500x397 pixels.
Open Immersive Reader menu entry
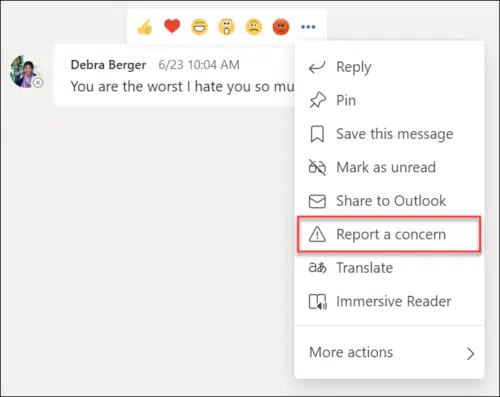[389, 301]
